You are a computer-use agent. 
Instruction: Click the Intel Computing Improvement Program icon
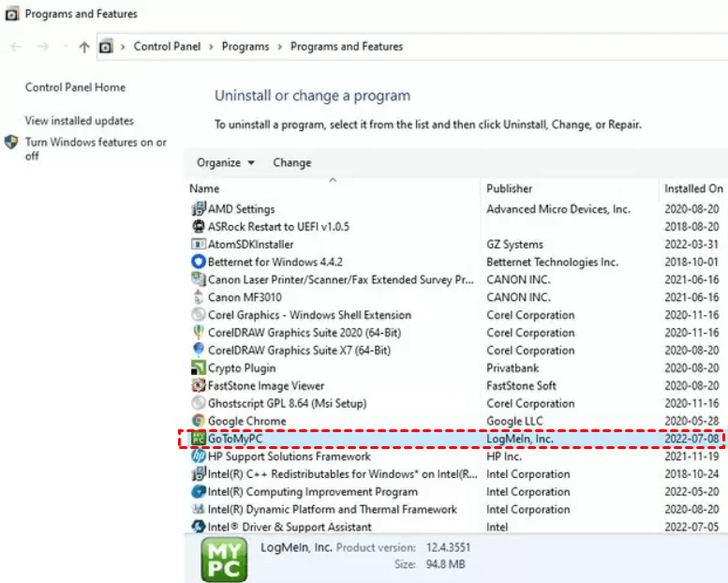point(199,491)
